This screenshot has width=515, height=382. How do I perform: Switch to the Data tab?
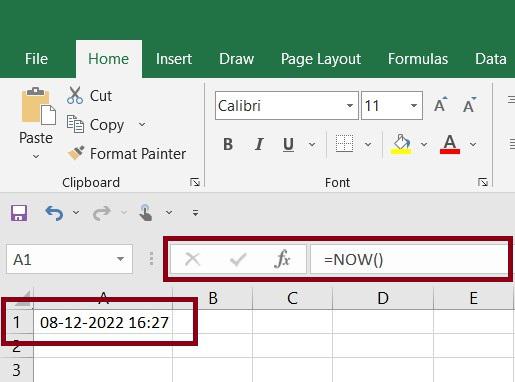[491, 59]
